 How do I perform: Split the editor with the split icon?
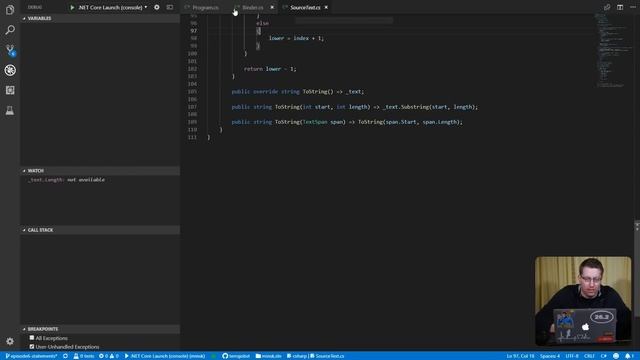coord(620,7)
